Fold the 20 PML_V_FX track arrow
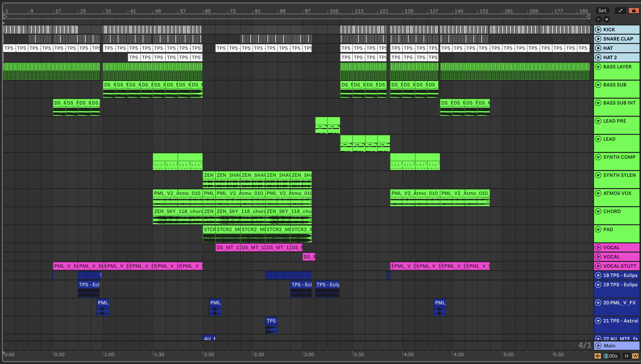641x364 pixels. tap(598, 303)
